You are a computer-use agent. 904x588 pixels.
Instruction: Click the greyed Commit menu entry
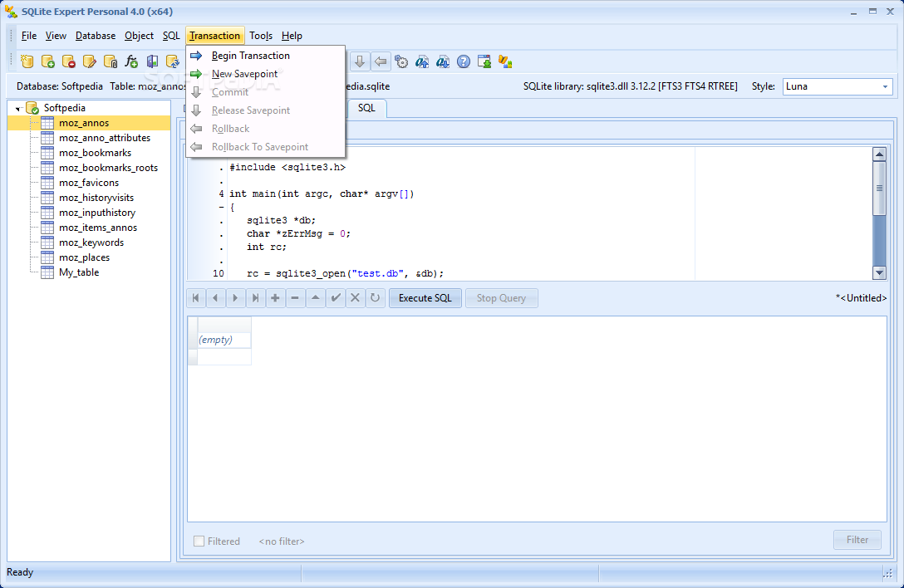point(265,92)
